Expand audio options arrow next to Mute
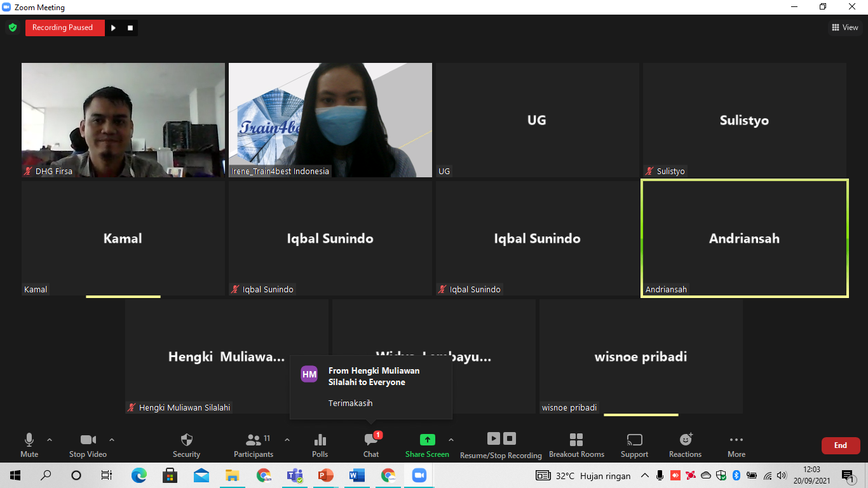Image resolution: width=868 pixels, height=488 pixels. pos(50,440)
